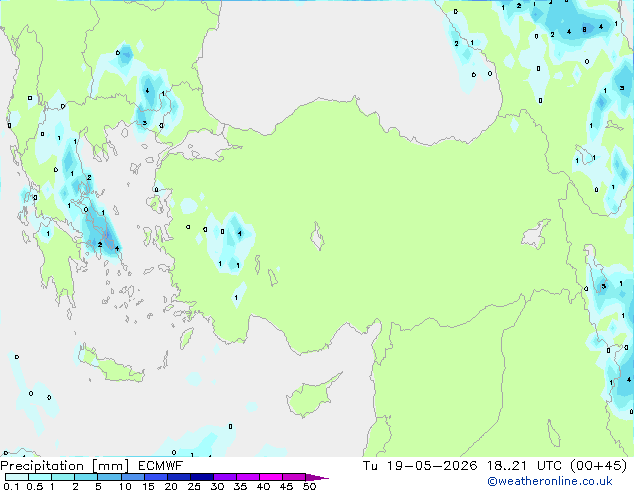Click the 20–25 mm legend swatch
This screenshot has height=490, width=634.
pos(178,477)
